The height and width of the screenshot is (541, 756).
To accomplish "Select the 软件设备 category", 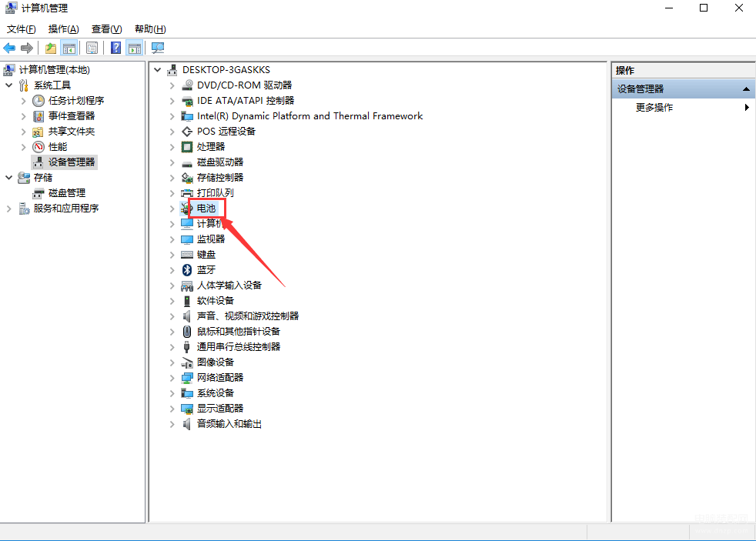I will click(215, 301).
